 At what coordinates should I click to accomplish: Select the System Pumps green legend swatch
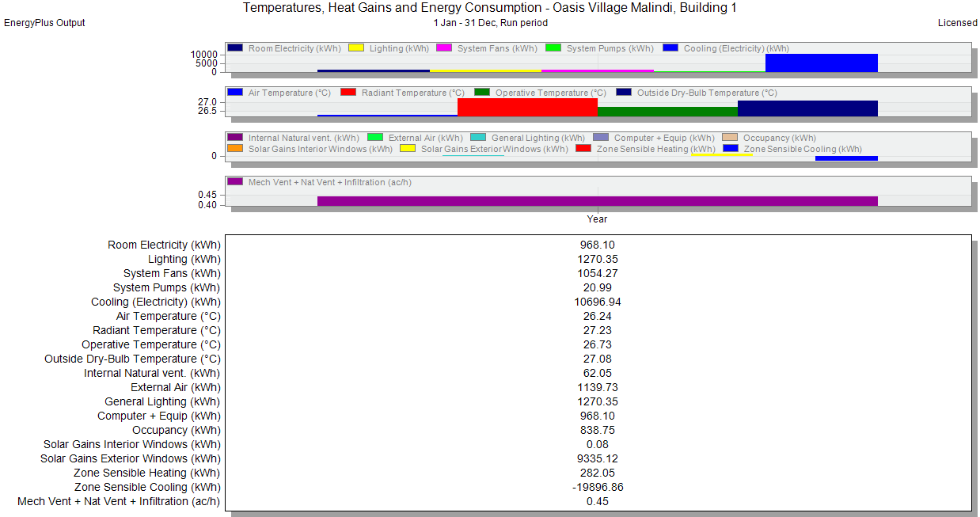tap(553, 48)
